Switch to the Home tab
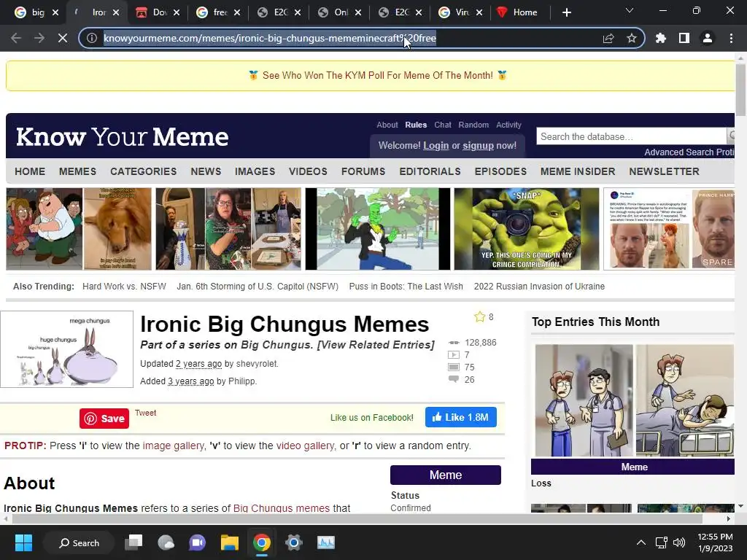747x560 pixels. 519,12
